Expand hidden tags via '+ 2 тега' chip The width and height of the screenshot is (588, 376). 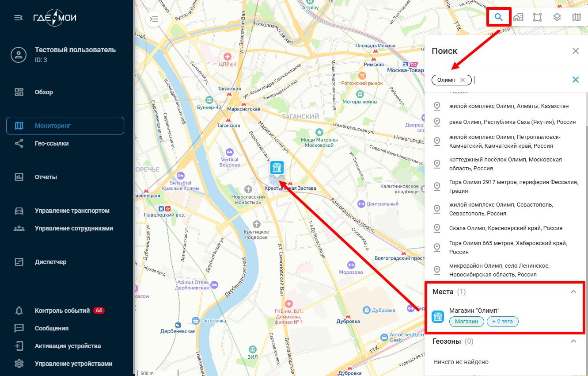tap(503, 322)
